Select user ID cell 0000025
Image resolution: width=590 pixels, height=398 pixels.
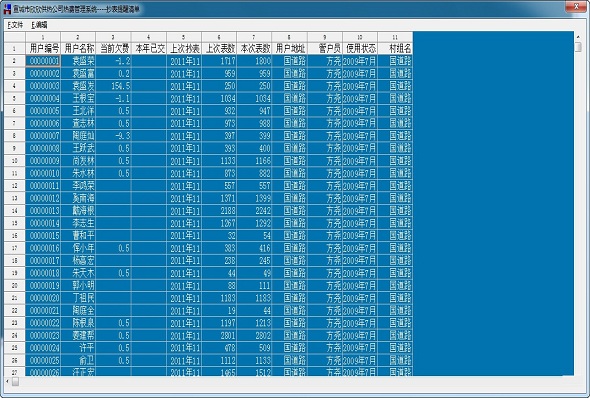[x=43, y=360]
